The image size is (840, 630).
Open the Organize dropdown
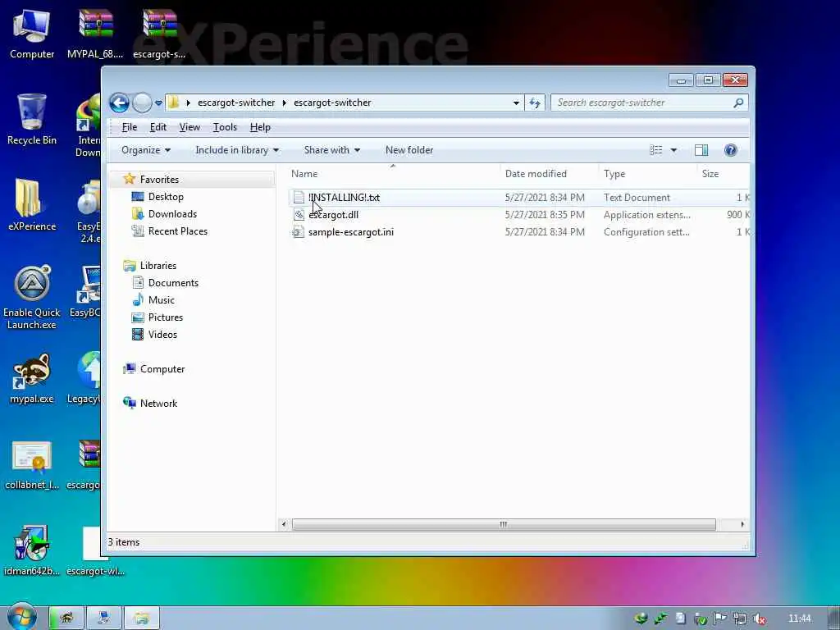[x=146, y=150]
